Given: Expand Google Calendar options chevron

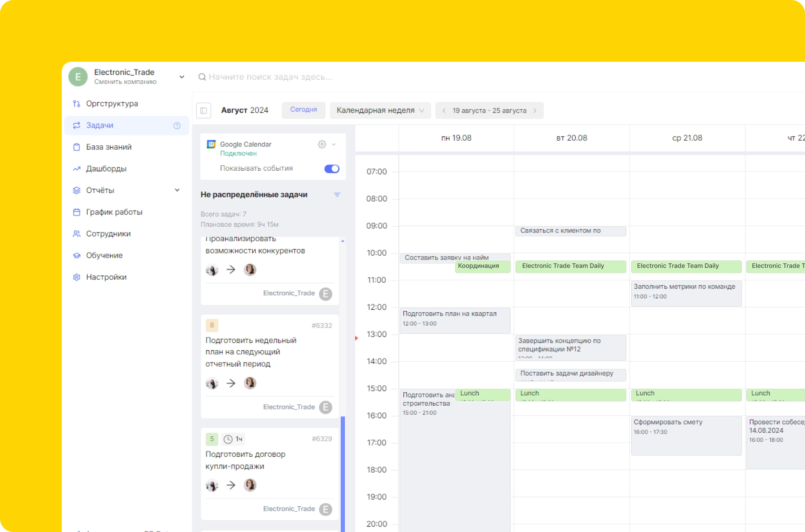Looking at the screenshot, I should click(x=334, y=144).
